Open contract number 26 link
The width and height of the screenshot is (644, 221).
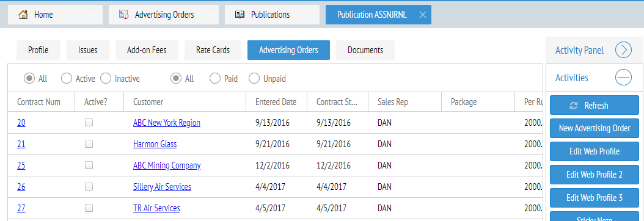tap(21, 187)
